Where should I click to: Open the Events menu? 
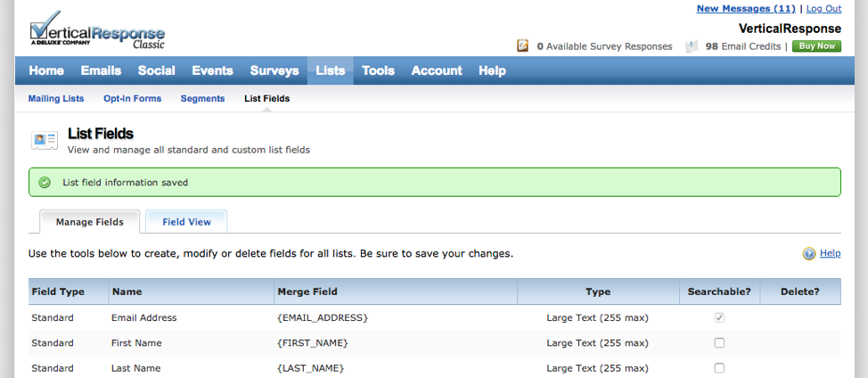(x=213, y=70)
